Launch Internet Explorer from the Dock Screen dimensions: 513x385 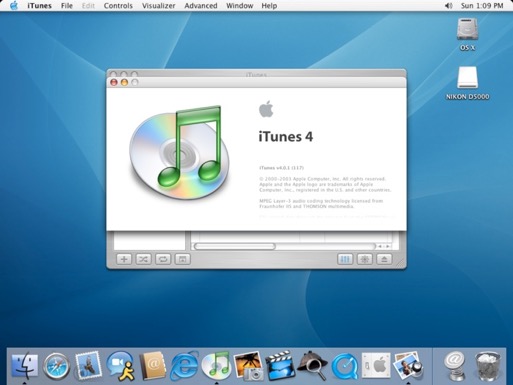click(184, 366)
